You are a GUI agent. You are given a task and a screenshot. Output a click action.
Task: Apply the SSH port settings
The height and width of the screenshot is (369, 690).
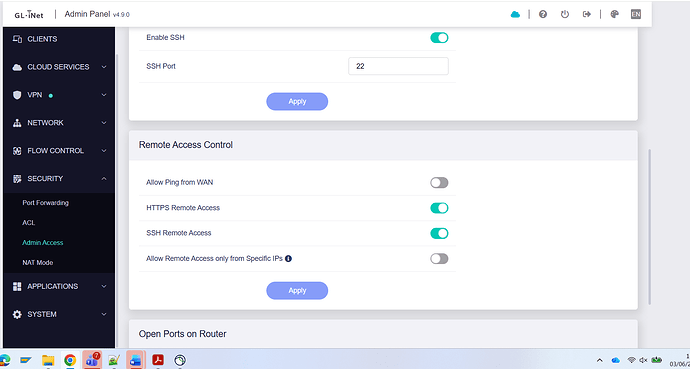[297, 102]
